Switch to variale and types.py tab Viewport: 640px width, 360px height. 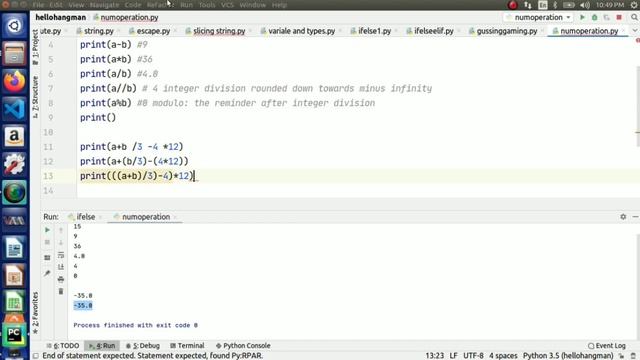[x=301, y=31]
